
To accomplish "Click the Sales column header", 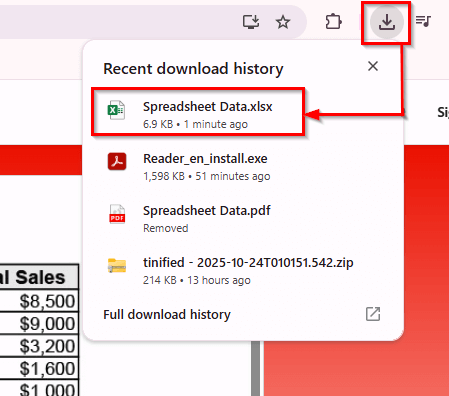I will (39, 277).
